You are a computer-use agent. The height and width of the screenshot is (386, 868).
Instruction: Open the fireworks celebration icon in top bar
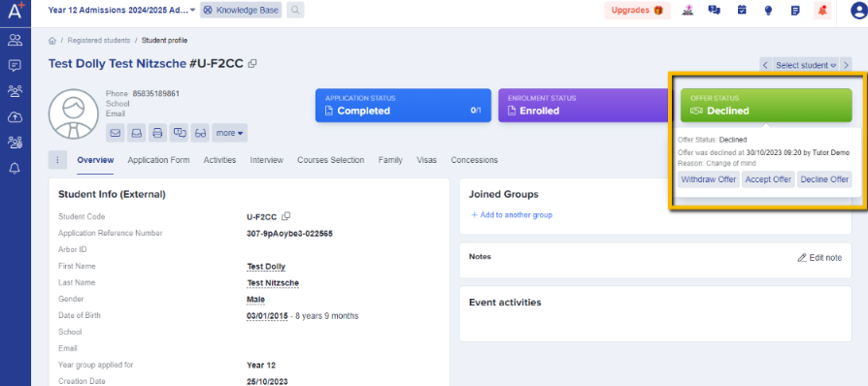click(x=687, y=11)
